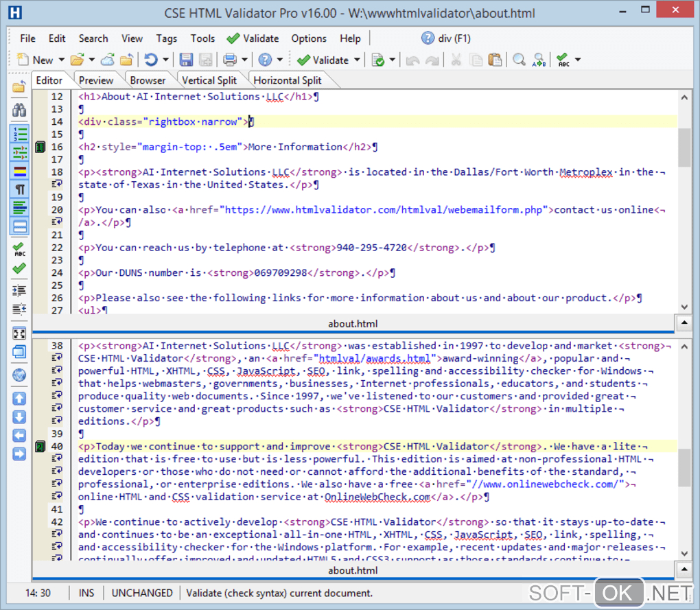Click the blue up arrow sidebar icon
This screenshot has height=610, width=700.
19,399
